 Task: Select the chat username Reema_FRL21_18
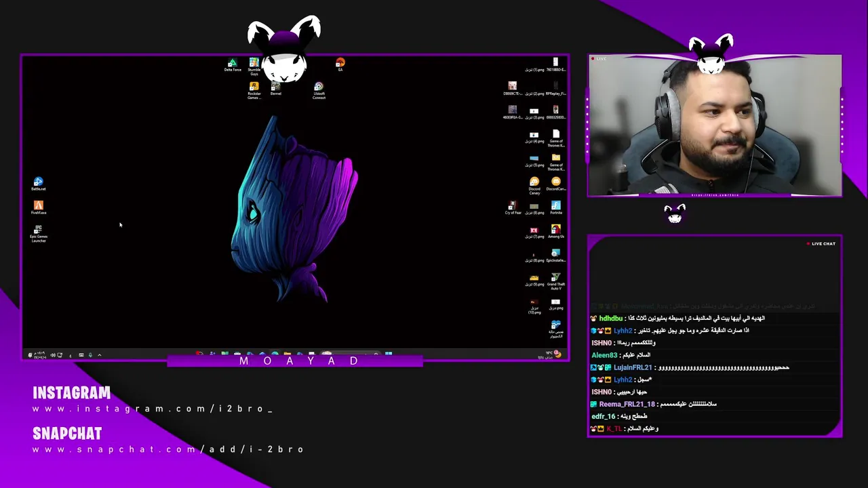627,404
